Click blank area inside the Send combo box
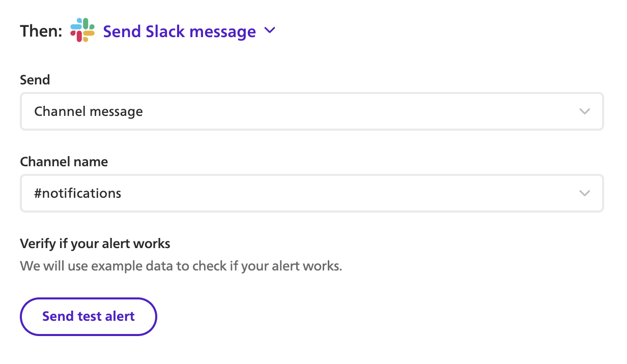This screenshot has width=627, height=364. pyautogui.click(x=356, y=111)
